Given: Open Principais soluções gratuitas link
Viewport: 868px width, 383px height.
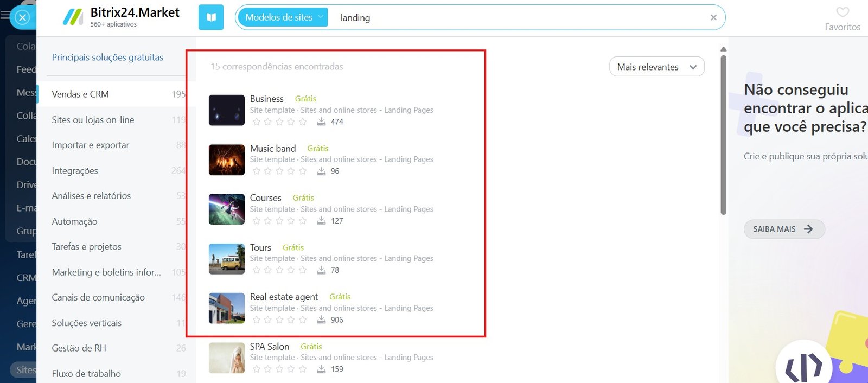Looking at the screenshot, I should point(107,57).
